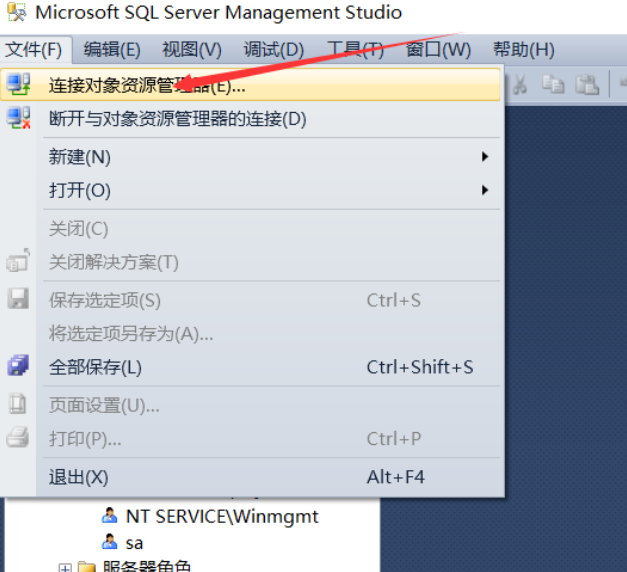This screenshot has width=627, height=572.
Task: Click the floppy disk save icon
Action: coord(18,298)
